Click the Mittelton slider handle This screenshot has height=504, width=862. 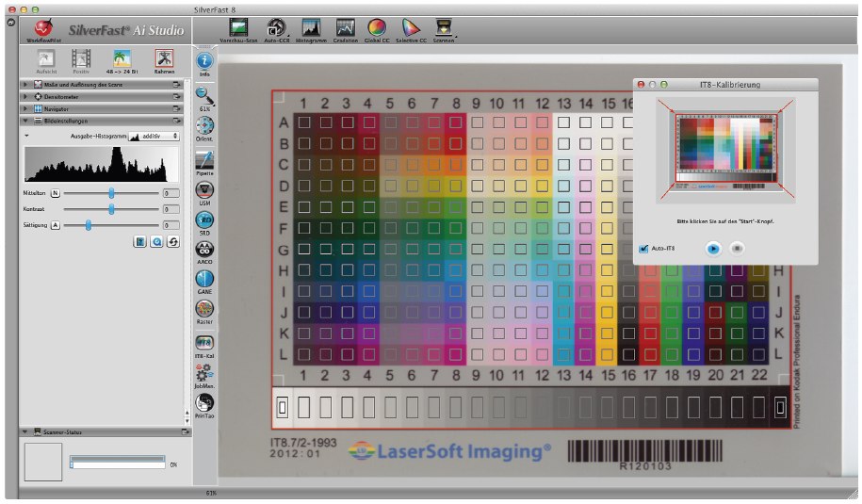111,193
